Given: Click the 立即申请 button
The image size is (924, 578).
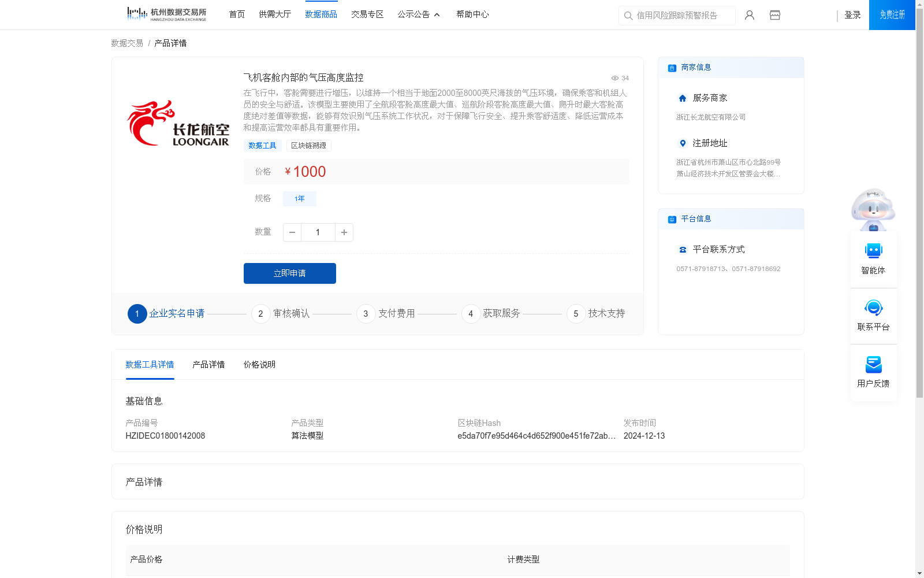Looking at the screenshot, I should [290, 273].
